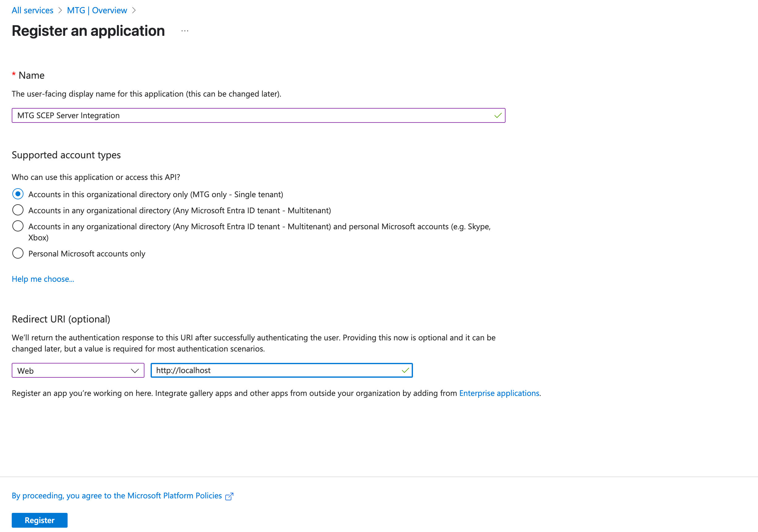This screenshot has height=532, width=758.
Task: Go to All services breadcrumb
Action: [32, 10]
